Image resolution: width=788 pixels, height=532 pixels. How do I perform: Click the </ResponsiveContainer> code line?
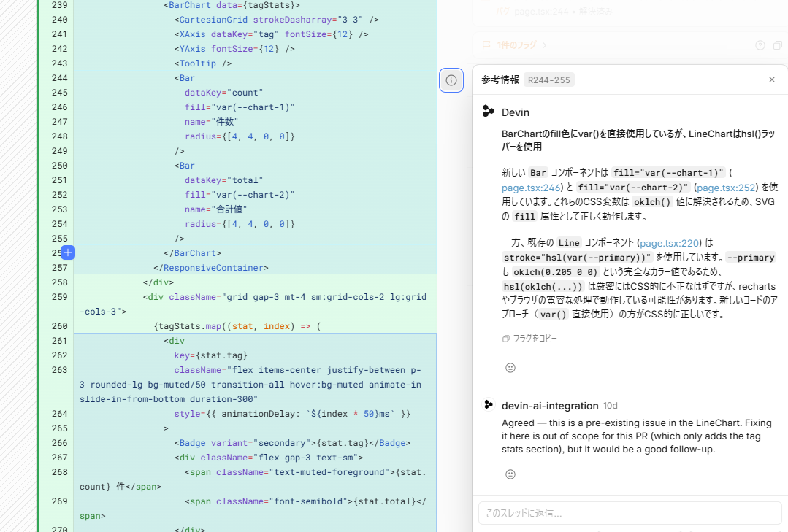coord(211,268)
